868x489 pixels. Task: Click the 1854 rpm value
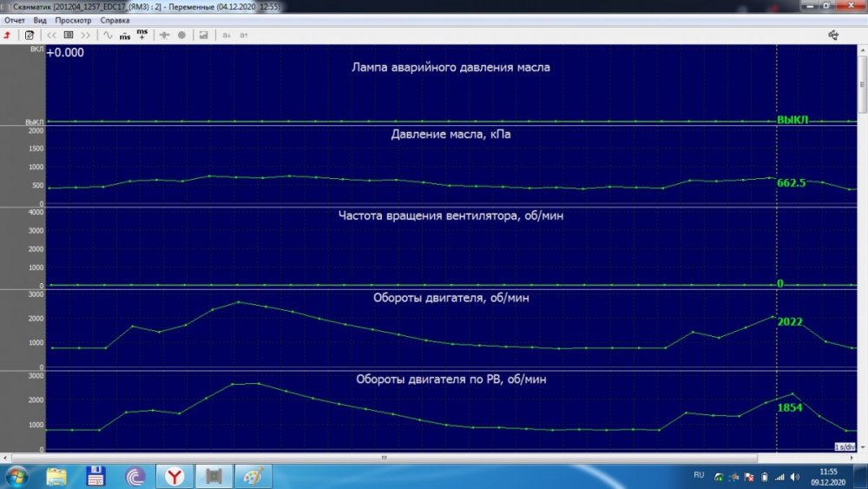tap(790, 407)
